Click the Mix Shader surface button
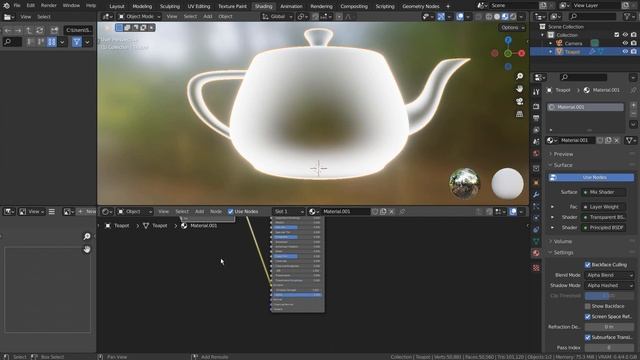 coord(604,192)
